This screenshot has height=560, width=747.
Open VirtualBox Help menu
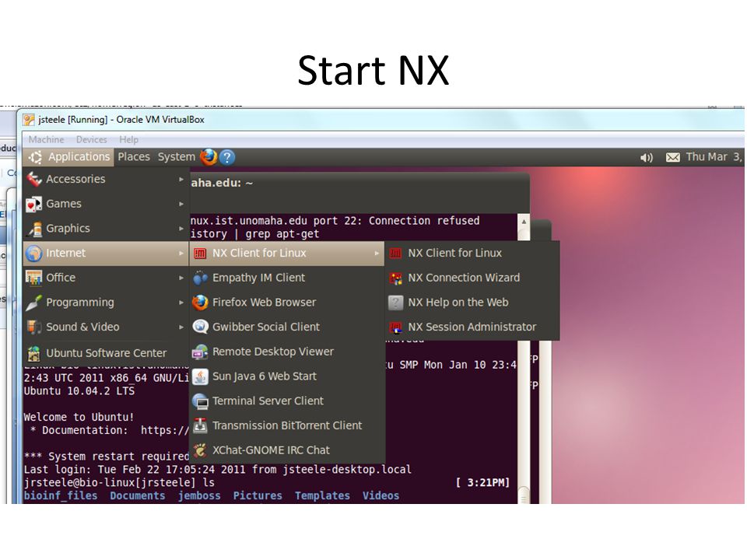coord(128,139)
